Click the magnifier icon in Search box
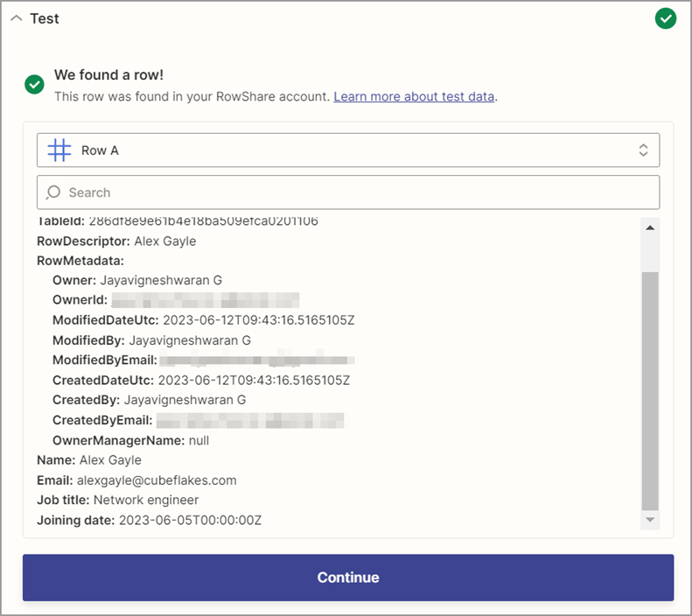Screen dimensions: 692x616 (x=54, y=192)
